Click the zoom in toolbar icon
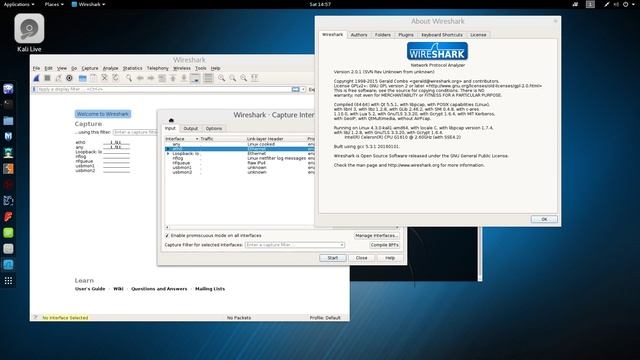 tap(221, 78)
